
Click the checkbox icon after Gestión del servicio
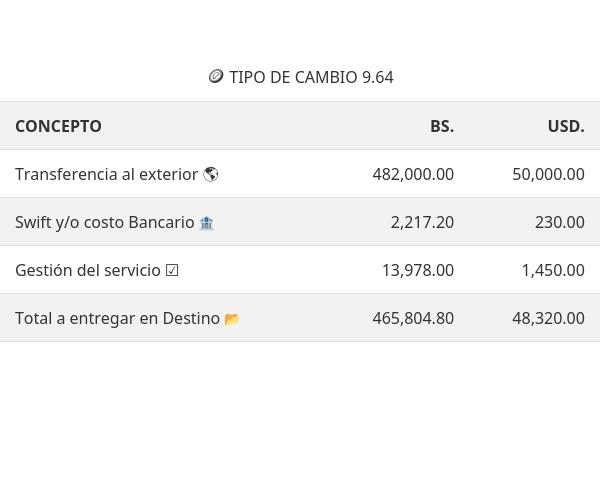pyautogui.click(x=172, y=270)
